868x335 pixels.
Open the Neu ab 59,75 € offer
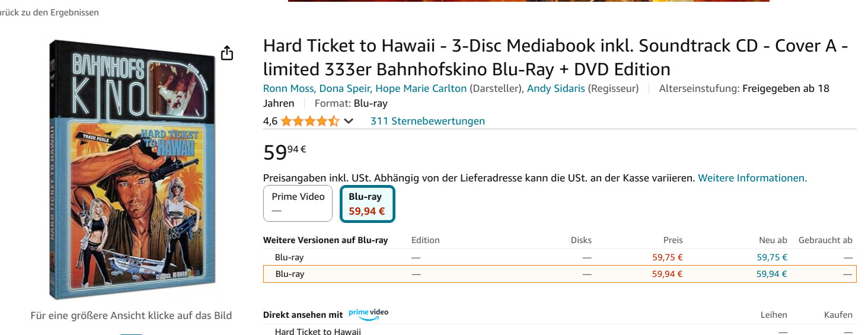(x=771, y=257)
